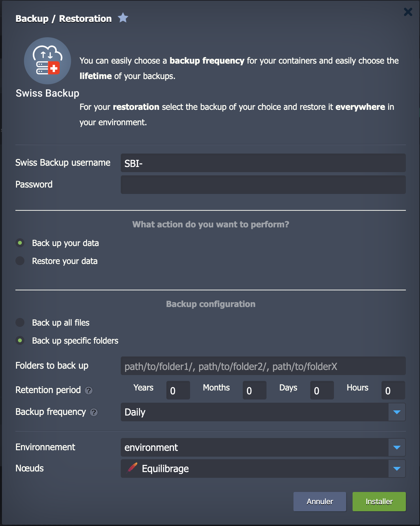Click the Hours retention value box
Screen dimensions: 420x526
393,390
